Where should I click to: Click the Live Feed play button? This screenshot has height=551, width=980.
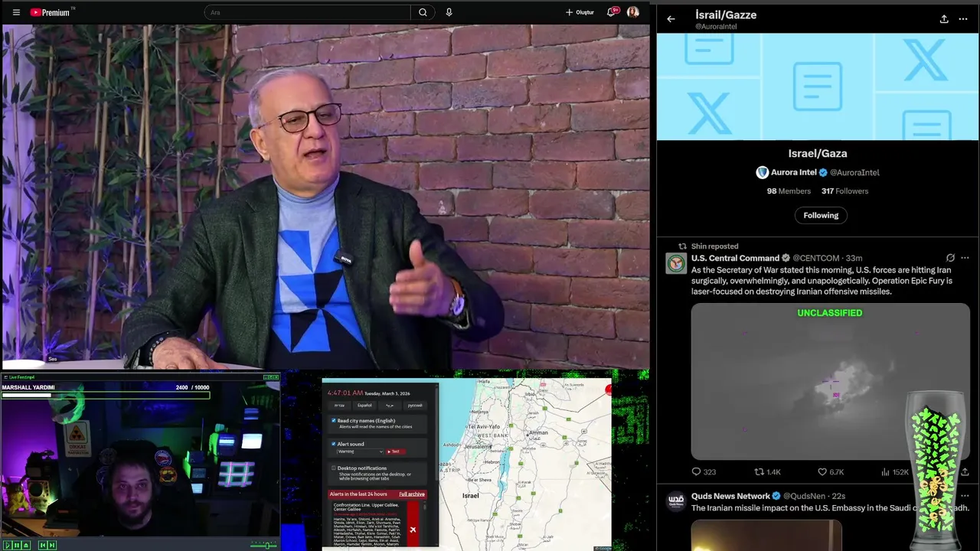(8, 545)
